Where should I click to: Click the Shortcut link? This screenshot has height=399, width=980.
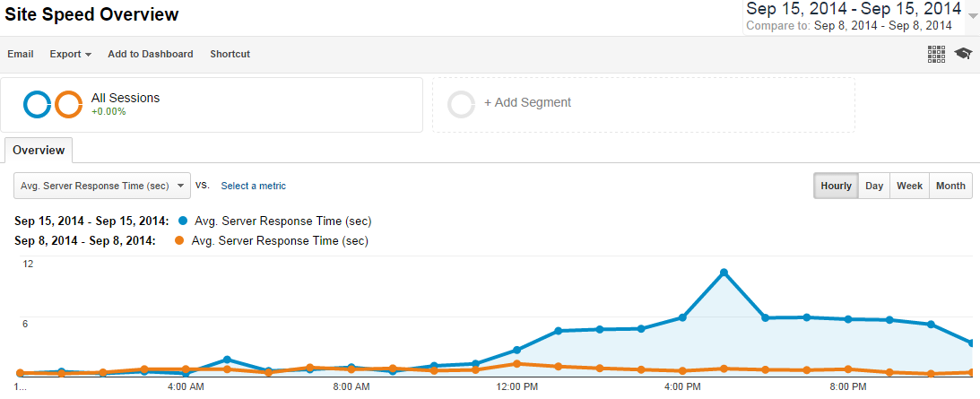coord(230,54)
